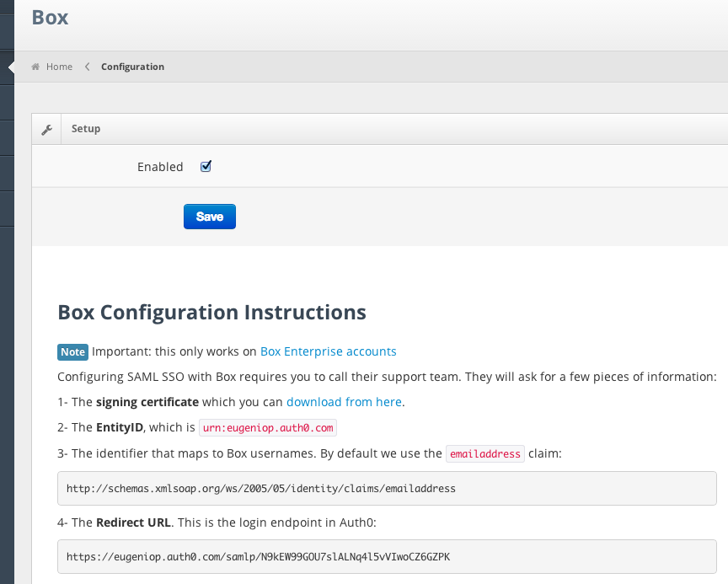
Task: Click the urn:eugeniop.auth0.com EntityID code
Action: click(268, 427)
